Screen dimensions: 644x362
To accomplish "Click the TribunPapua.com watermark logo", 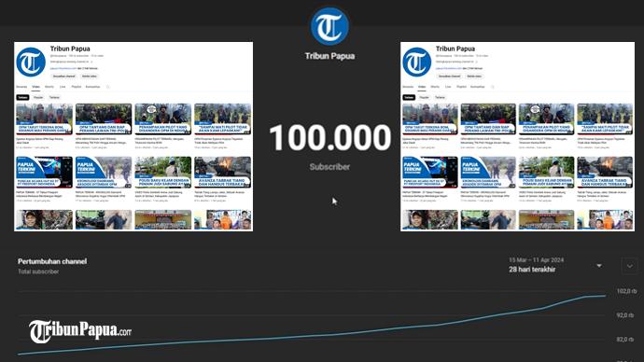I will click(80, 331).
